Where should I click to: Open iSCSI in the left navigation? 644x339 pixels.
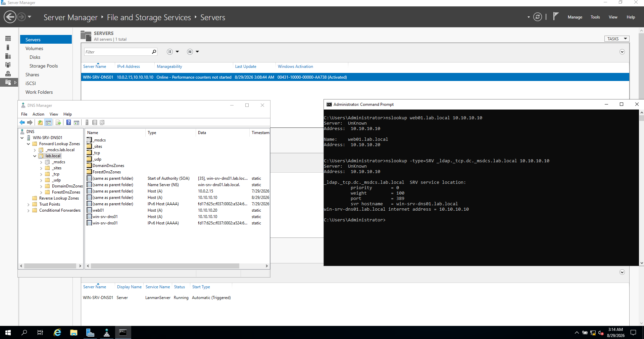click(x=31, y=83)
